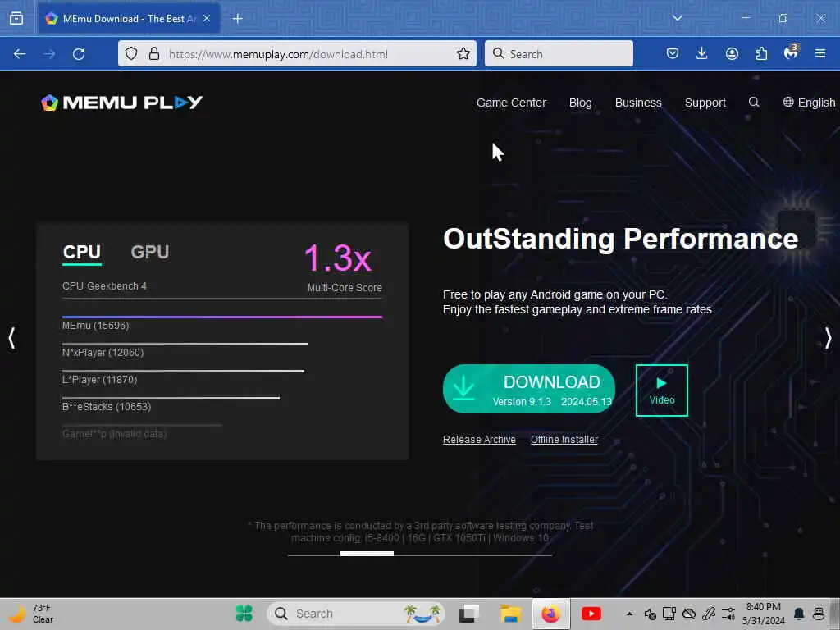The image size is (840, 630).
Task: Click the OutStanding Performance heading
Action: tap(620, 239)
